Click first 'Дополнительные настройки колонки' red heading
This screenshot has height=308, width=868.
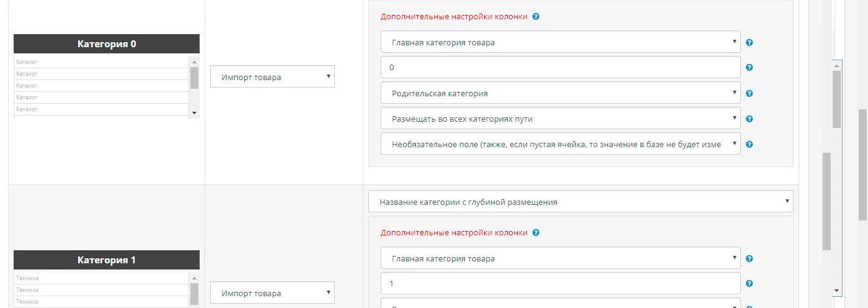[x=454, y=17]
